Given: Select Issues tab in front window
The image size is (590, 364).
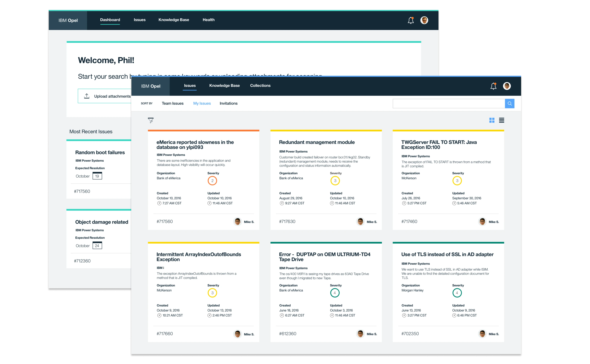Looking at the screenshot, I should 190,85.
